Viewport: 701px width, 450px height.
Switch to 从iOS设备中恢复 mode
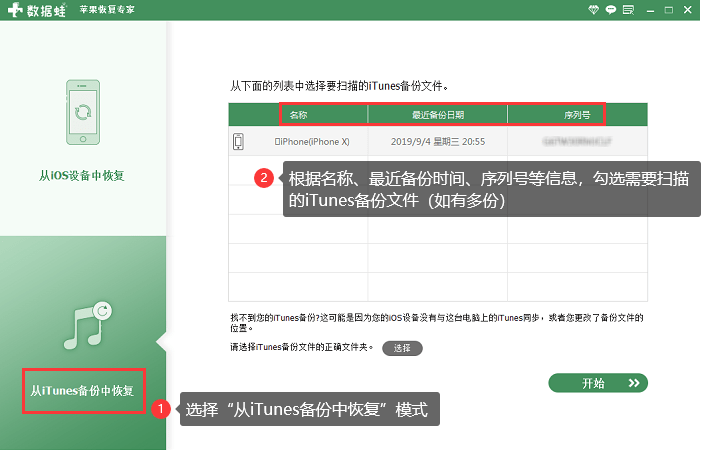pyautogui.click(x=83, y=176)
